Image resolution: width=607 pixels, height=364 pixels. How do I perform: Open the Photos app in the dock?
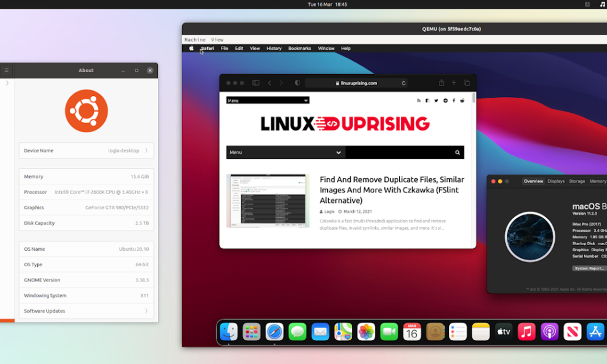pyautogui.click(x=366, y=331)
